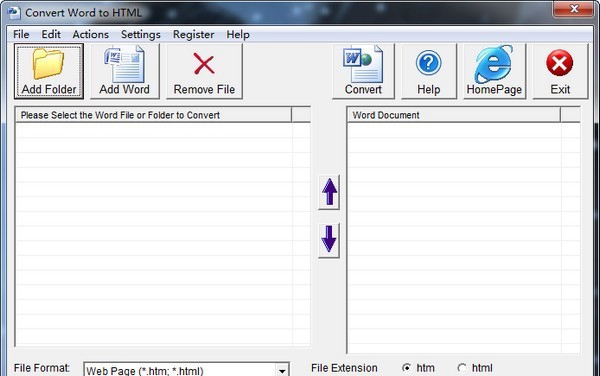Open the Edit menu
This screenshot has height=376, width=600.
click(51, 34)
